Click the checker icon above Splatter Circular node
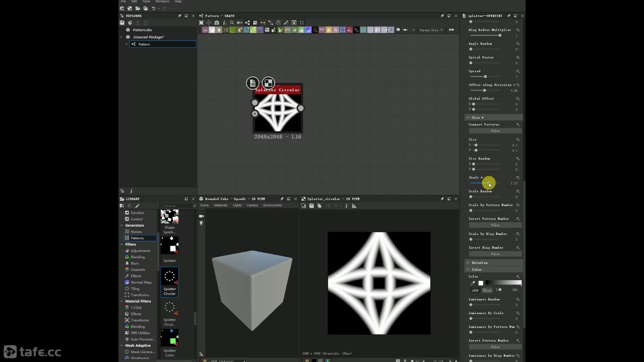 (x=268, y=83)
